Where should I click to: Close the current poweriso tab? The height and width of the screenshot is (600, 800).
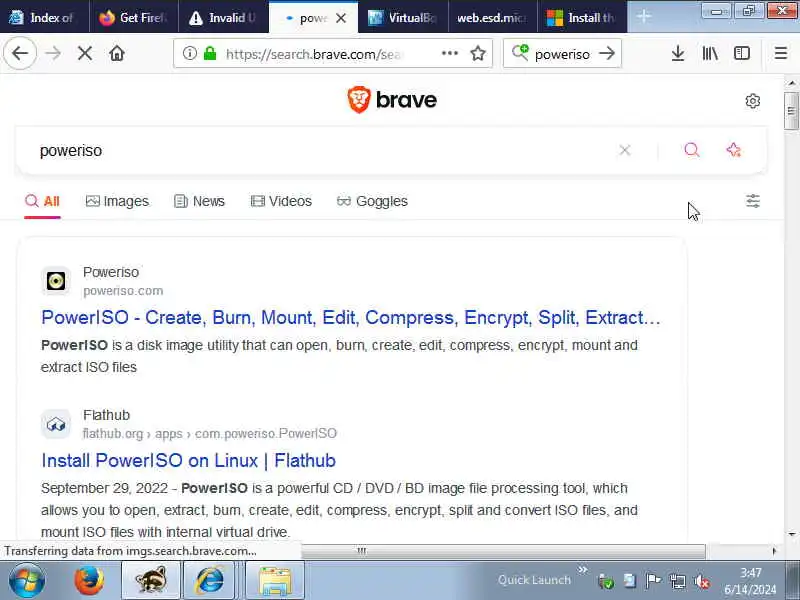click(341, 18)
